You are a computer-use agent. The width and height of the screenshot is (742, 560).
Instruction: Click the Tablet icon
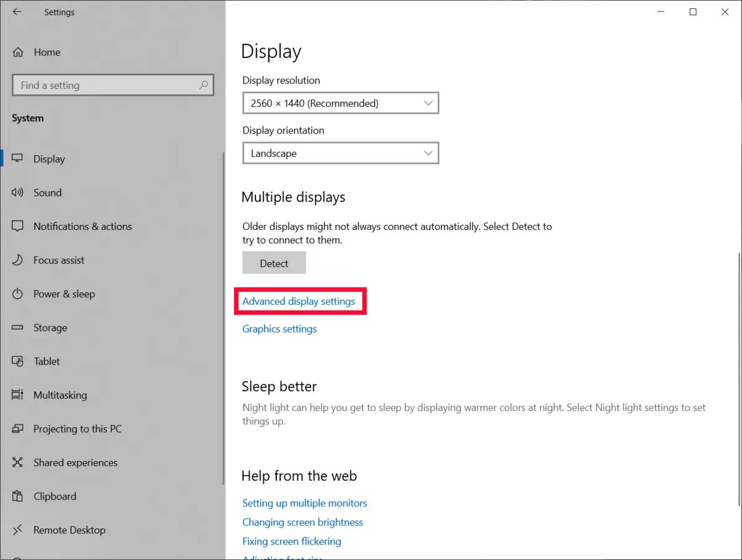[x=18, y=362]
